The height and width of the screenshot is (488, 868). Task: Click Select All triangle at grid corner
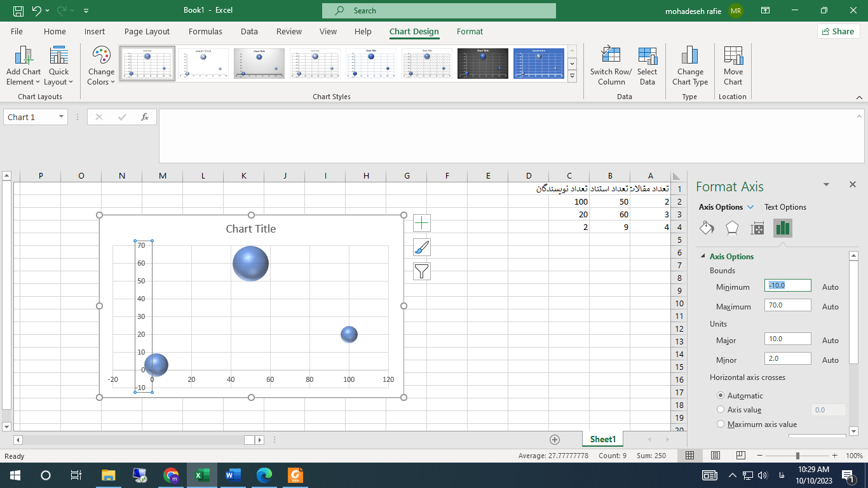pos(676,176)
